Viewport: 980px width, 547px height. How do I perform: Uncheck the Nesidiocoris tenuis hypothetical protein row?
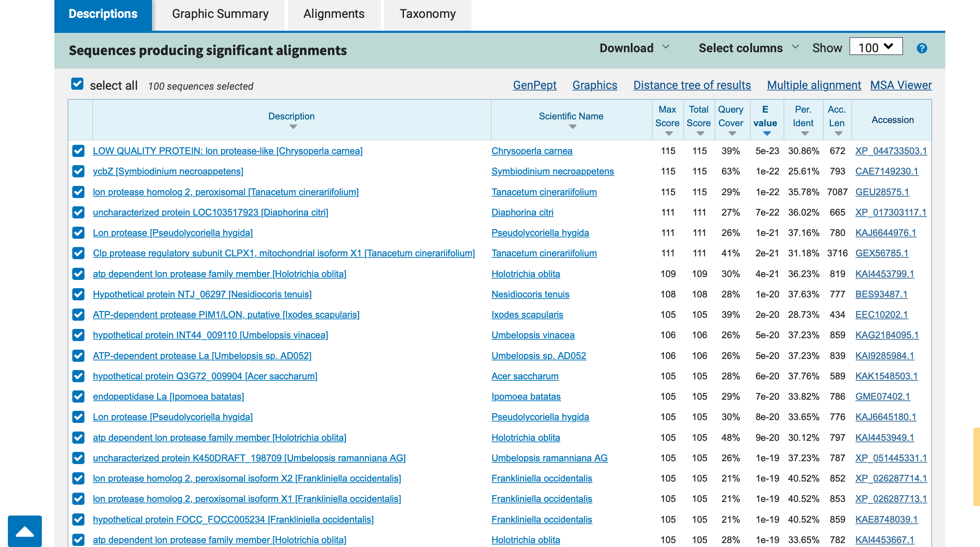coord(78,294)
